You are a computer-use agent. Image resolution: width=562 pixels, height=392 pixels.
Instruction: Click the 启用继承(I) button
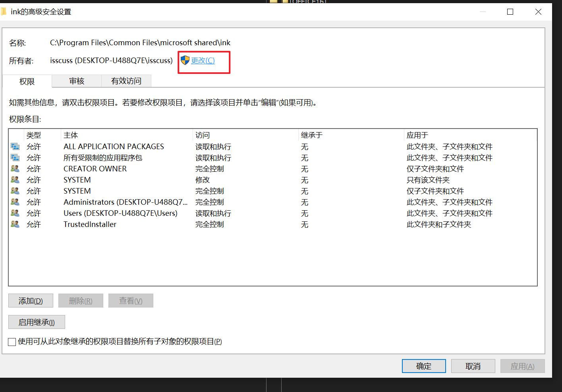point(37,322)
